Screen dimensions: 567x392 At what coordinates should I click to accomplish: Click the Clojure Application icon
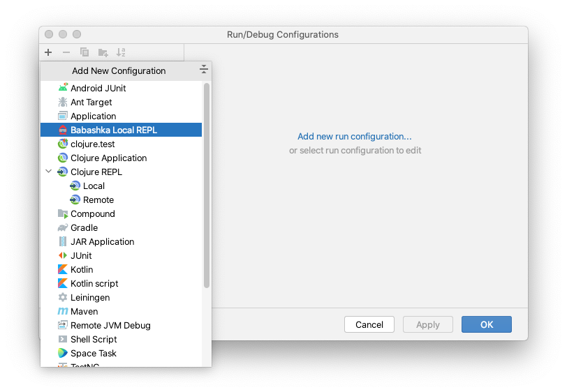pos(63,158)
